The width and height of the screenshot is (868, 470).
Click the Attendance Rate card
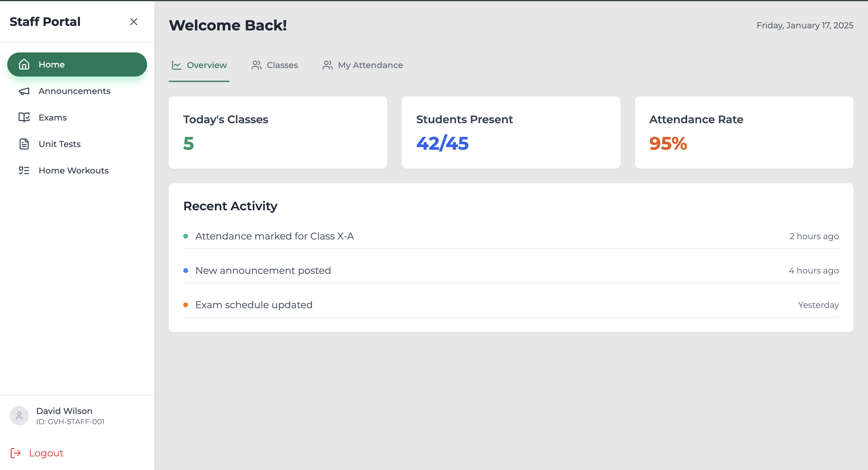tap(744, 132)
